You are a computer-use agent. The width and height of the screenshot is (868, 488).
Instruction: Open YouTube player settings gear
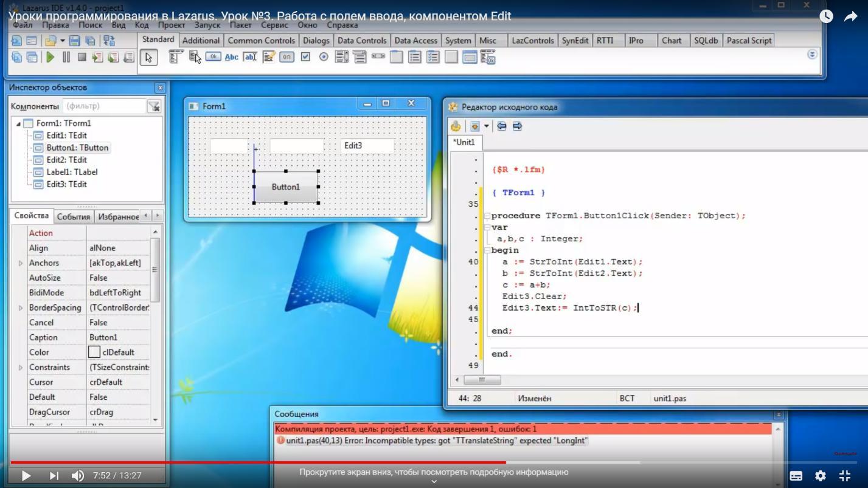821,476
